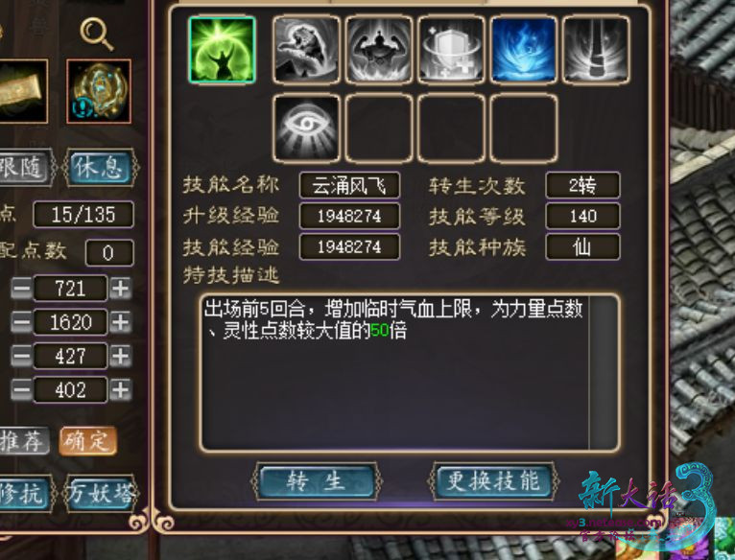This screenshot has height=560, width=735.
Task: Decrease the 1620 attribute with minus
Action: (x=21, y=322)
